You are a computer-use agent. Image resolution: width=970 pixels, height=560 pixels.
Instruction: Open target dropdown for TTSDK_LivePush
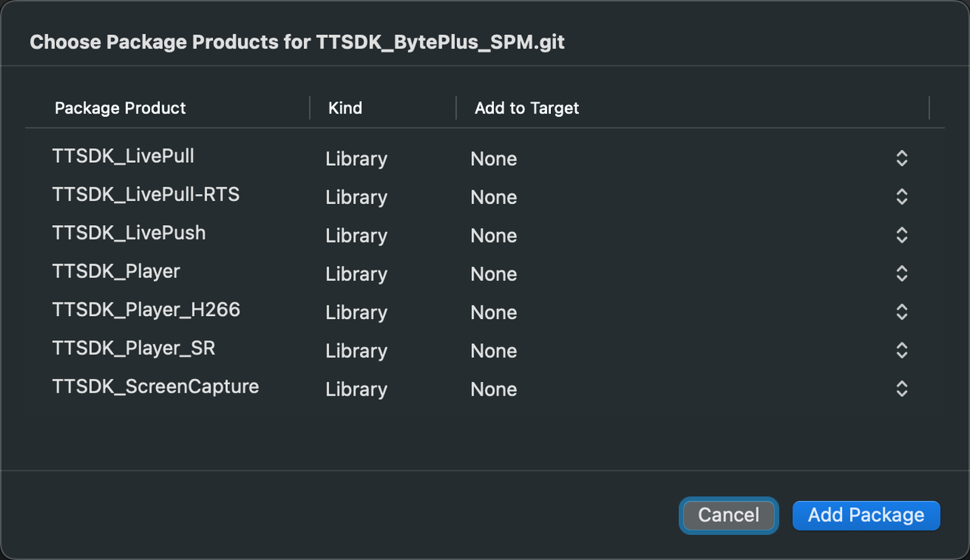coord(901,236)
